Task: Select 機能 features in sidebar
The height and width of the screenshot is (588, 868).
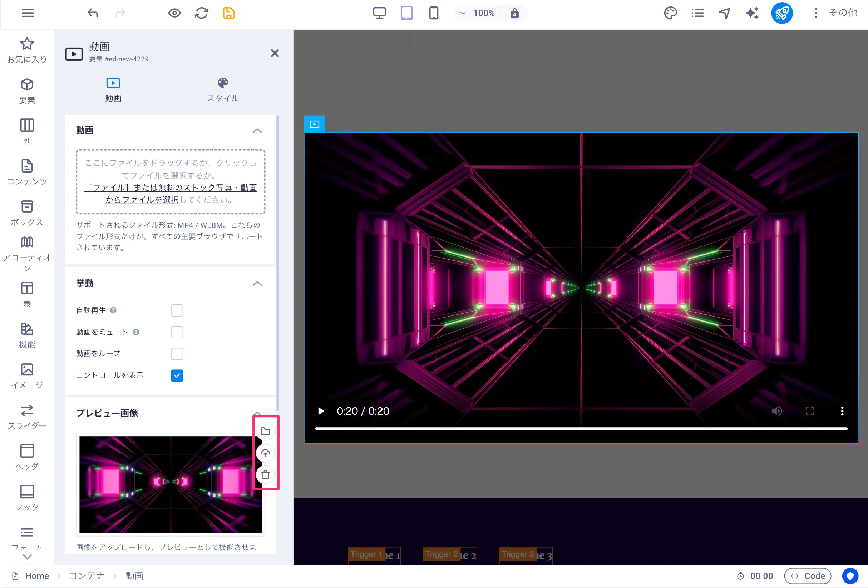Action: click(27, 336)
